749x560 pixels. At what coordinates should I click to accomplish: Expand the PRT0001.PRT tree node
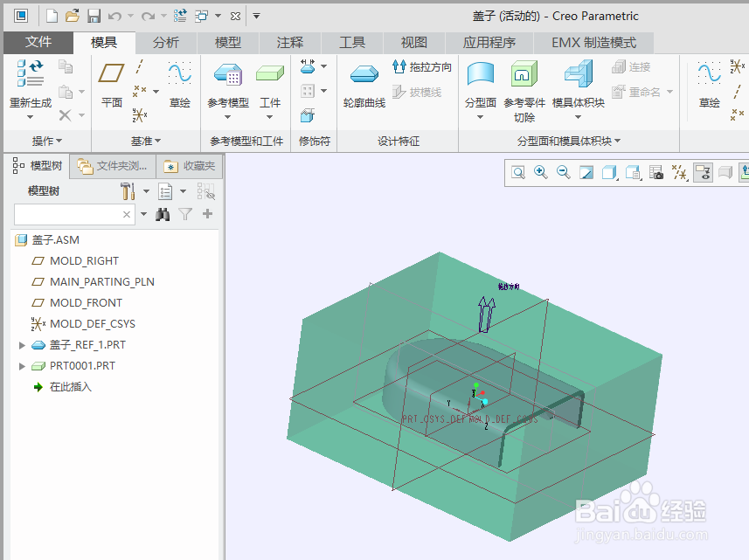pos(22,366)
